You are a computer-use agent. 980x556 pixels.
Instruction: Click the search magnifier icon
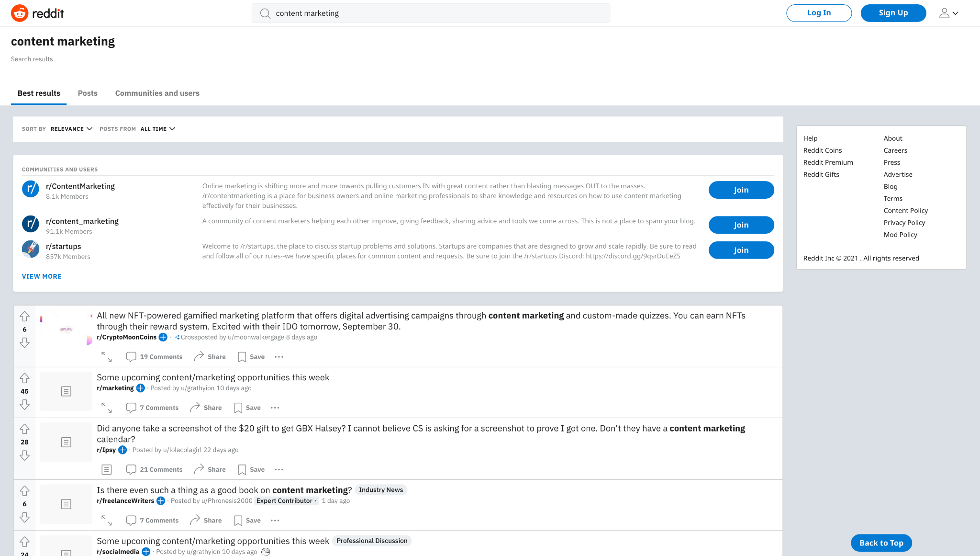[265, 13]
